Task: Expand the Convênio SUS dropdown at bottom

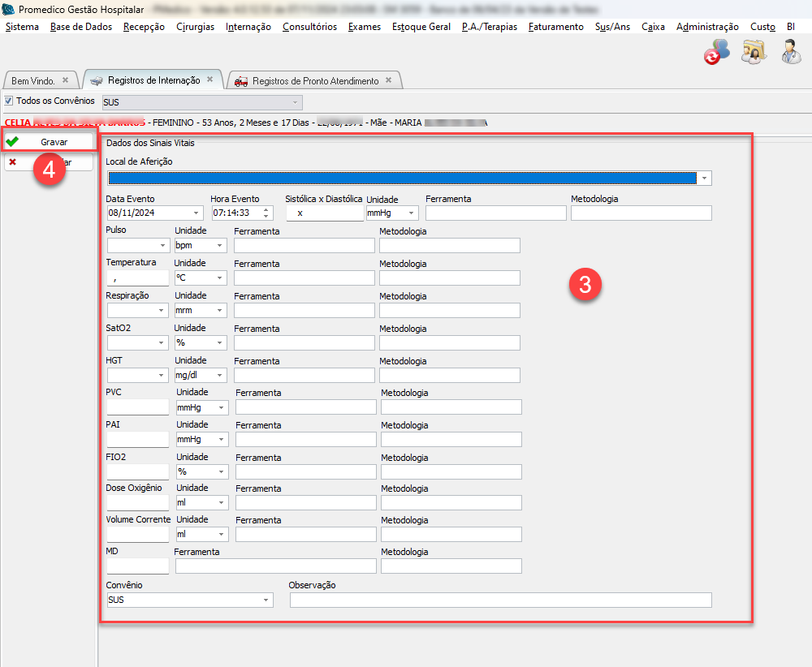Action: pos(266,600)
